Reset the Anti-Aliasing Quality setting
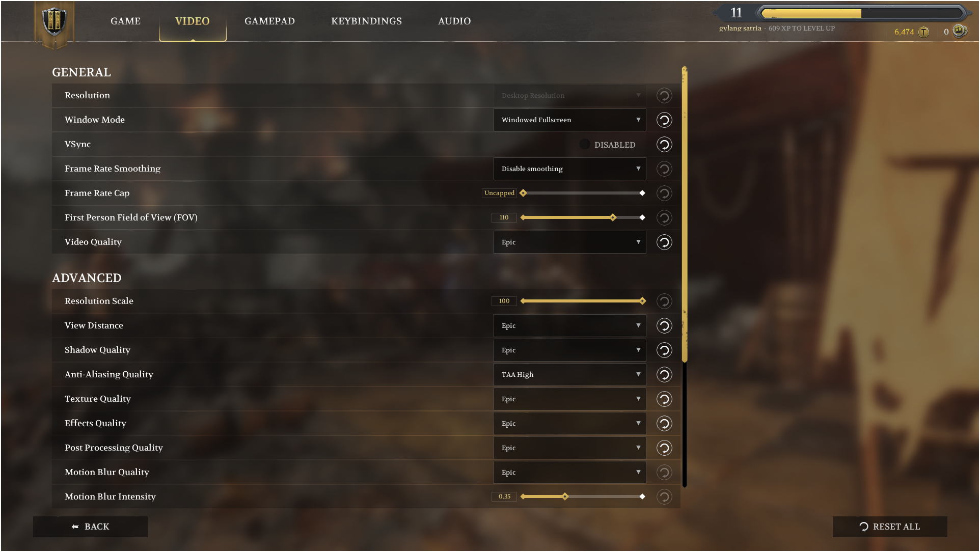980x552 pixels. click(664, 374)
